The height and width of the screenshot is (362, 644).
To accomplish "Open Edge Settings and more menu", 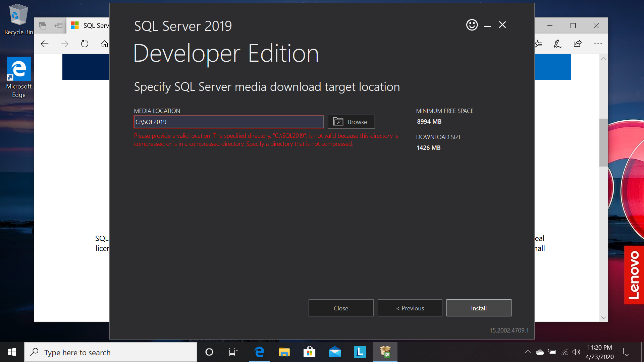I will (x=598, y=44).
